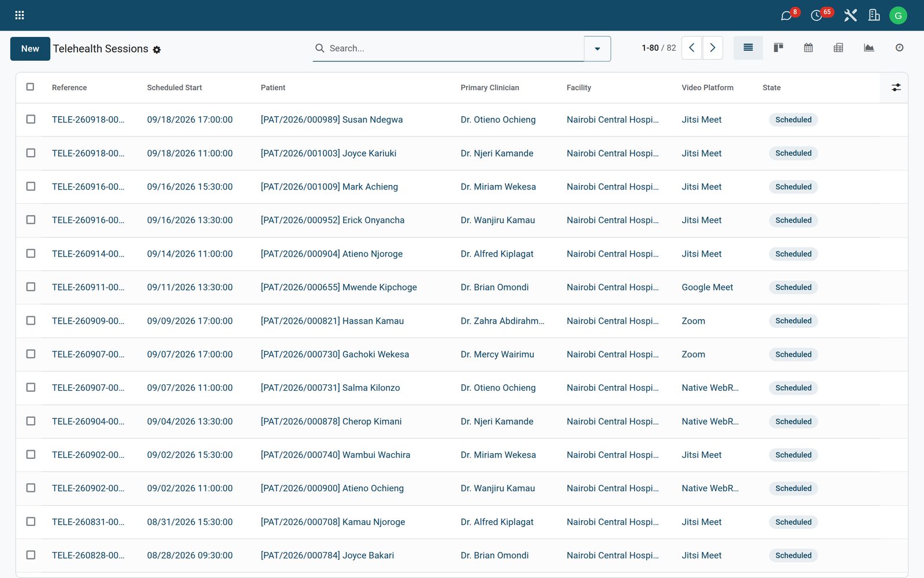Open the debug tools wrench icon

click(x=850, y=16)
